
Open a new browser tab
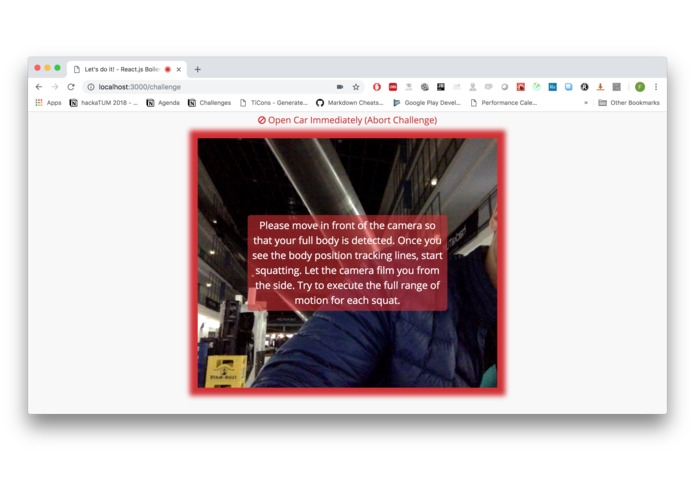click(x=198, y=69)
